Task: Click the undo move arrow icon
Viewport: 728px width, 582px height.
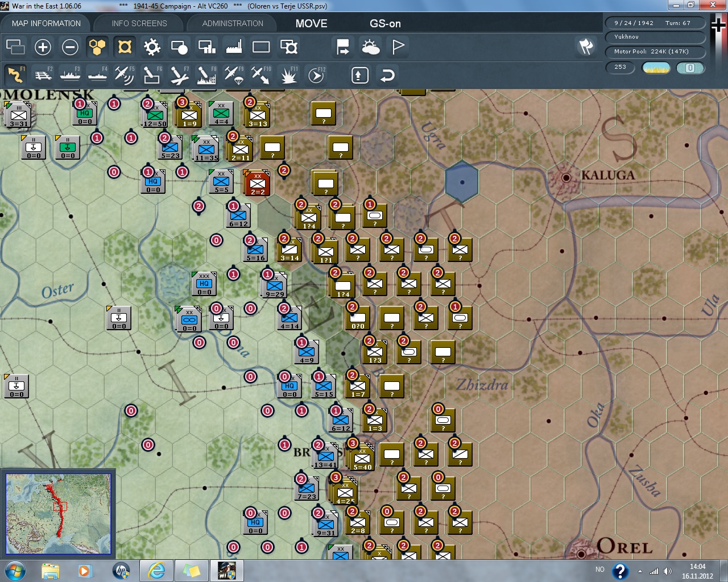Action: (x=387, y=75)
